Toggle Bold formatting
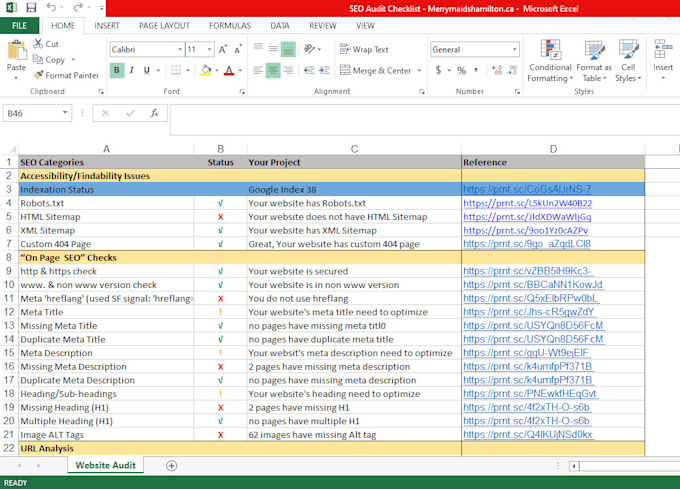 pos(117,70)
